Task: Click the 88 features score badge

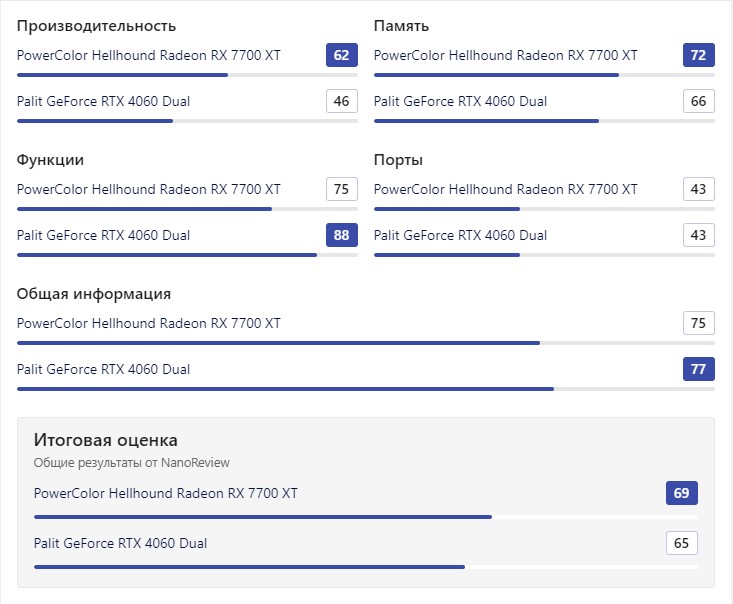Action: tap(342, 235)
